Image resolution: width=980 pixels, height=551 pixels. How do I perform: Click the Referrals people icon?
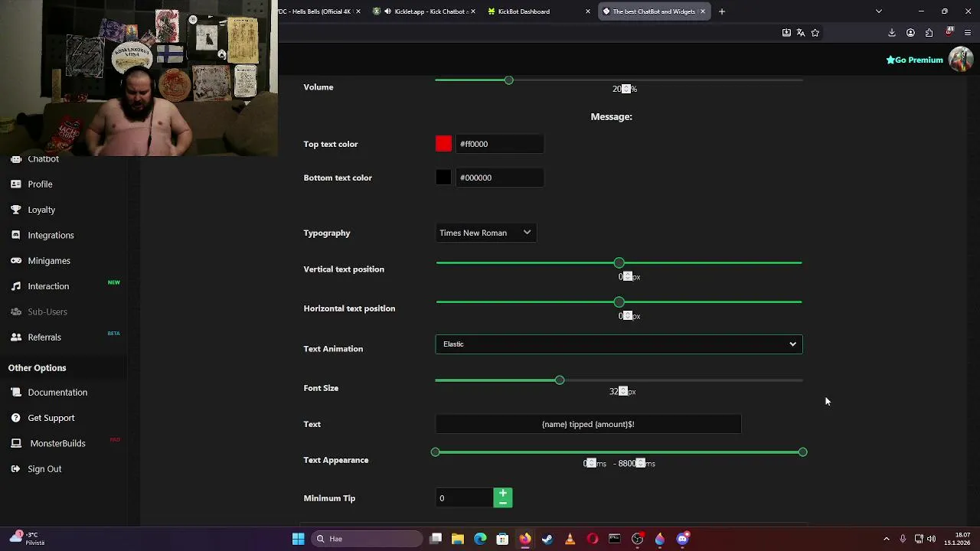pyautogui.click(x=16, y=337)
